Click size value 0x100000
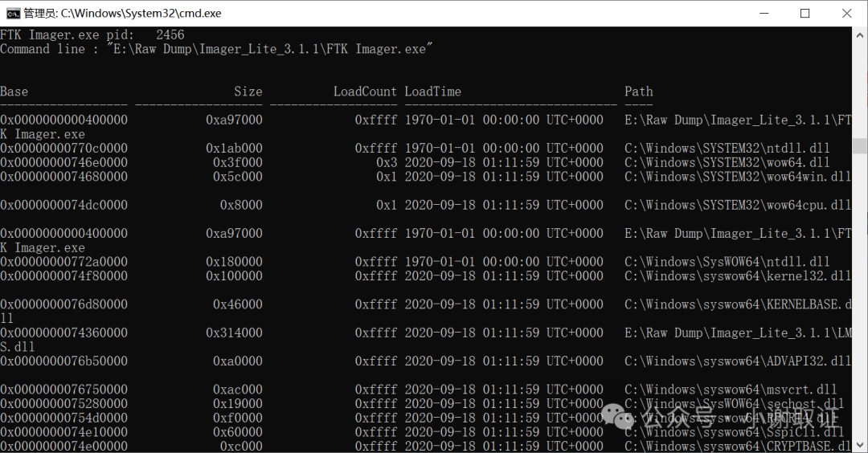The height and width of the screenshot is (453, 868). [234, 276]
